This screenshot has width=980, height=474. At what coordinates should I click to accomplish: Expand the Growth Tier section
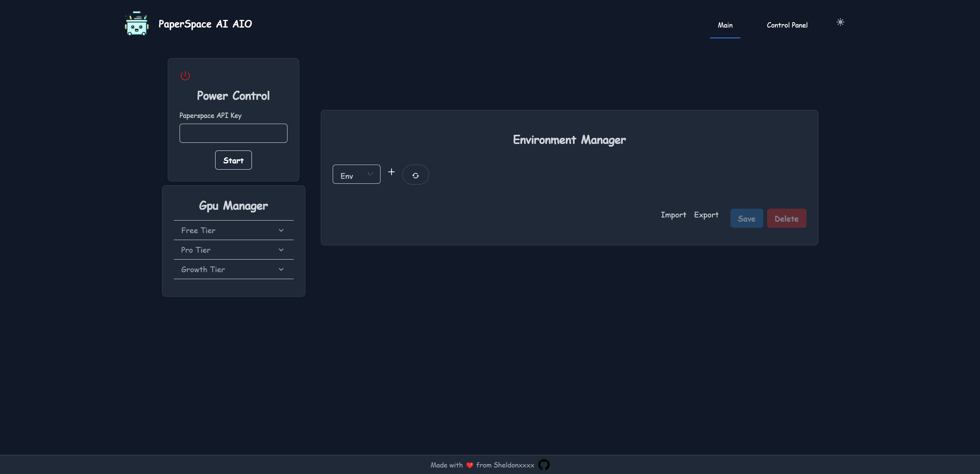(x=234, y=270)
